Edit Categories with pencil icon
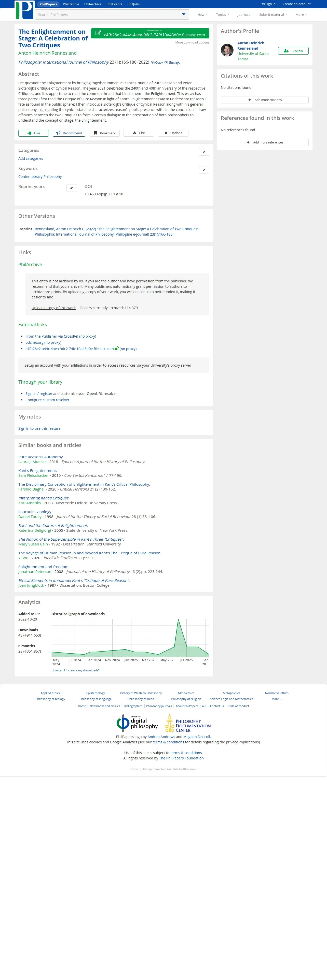Viewport: 327px width, 980px height. point(204,152)
